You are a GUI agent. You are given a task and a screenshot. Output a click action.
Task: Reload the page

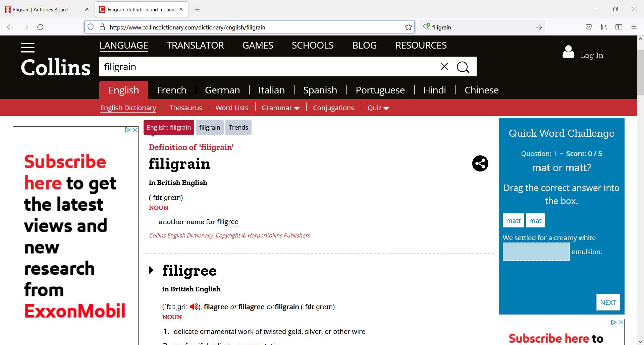click(40, 27)
